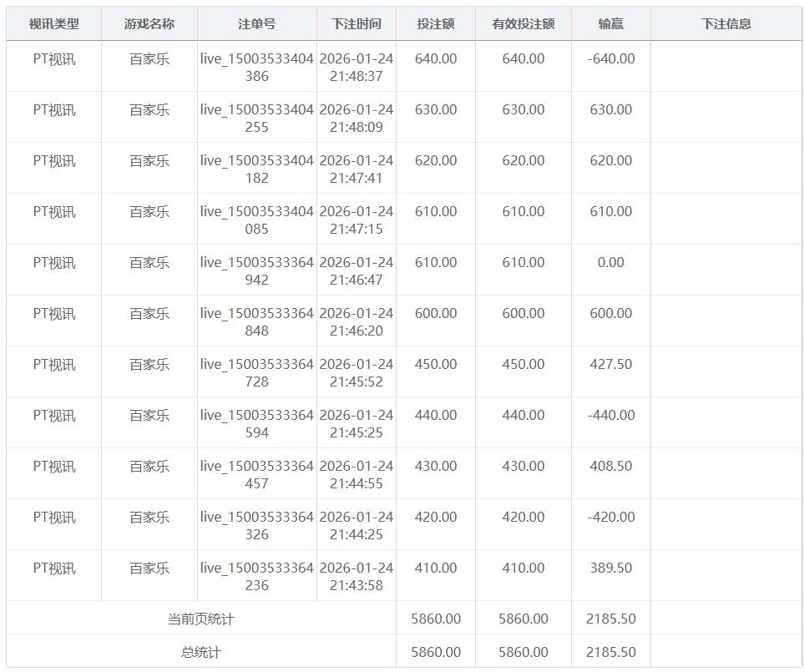Click the 当前页统计 summary row label
Image resolution: width=804 pixels, height=672 pixels.
tap(201, 619)
